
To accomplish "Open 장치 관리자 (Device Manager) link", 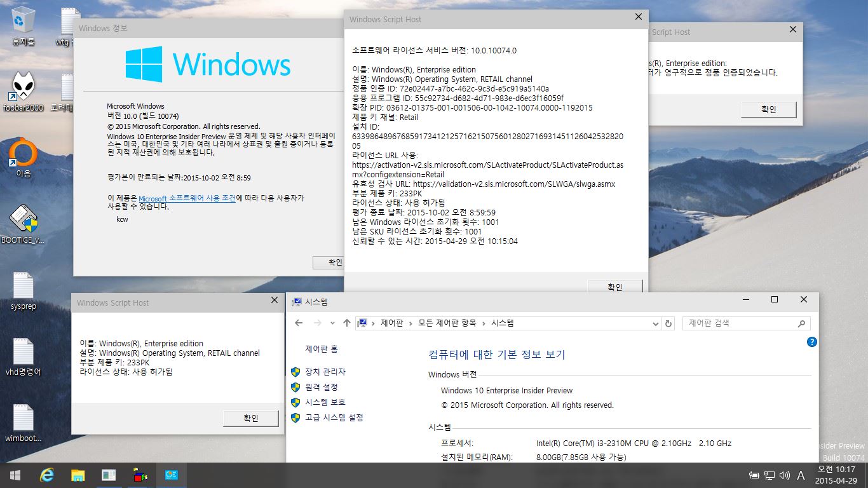I will click(325, 372).
